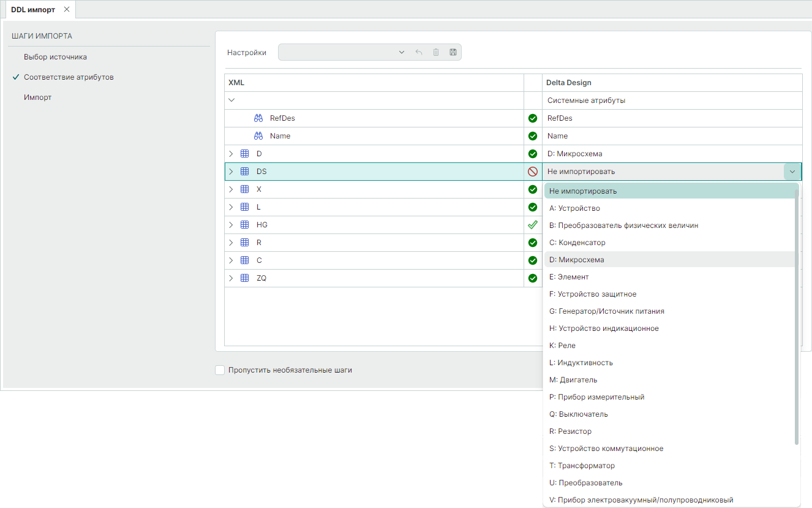Click the red prohibited icon in DS row

[533, 172]
